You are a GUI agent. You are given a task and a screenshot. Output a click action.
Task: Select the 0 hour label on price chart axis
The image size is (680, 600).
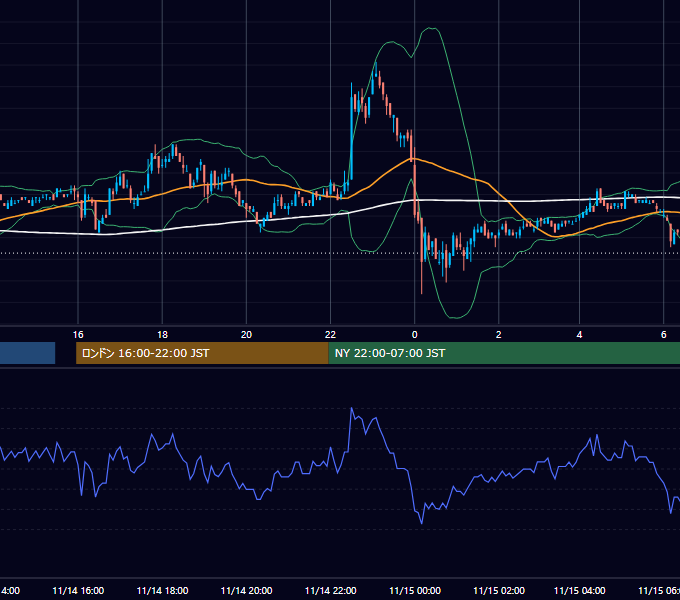[415, 335]
